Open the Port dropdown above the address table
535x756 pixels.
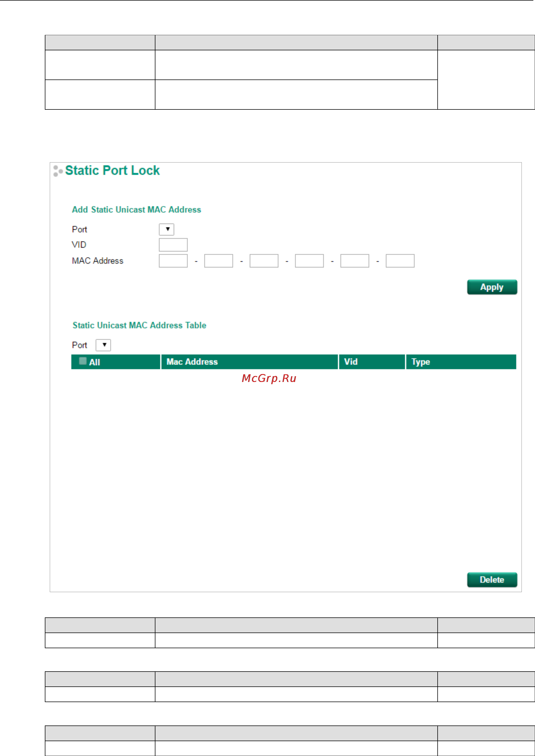point(103,345)
